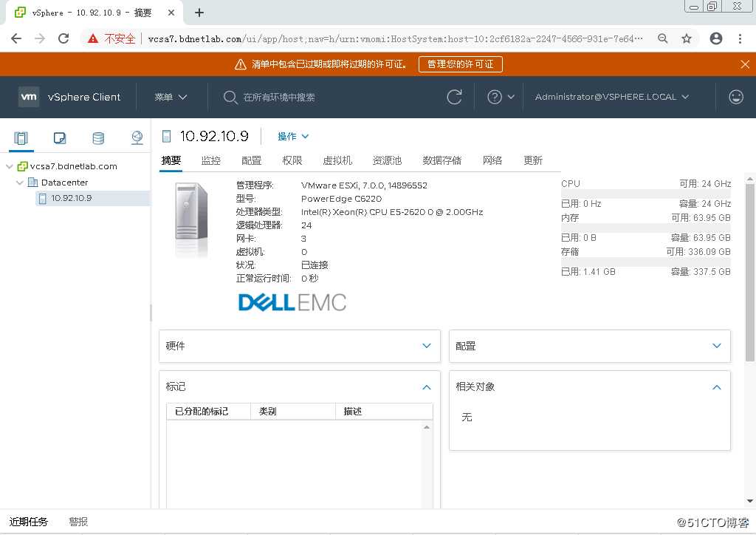This screenshot has width=756, height=535.
Task: Open the 资源池 tab
Action: pos(387,160)
